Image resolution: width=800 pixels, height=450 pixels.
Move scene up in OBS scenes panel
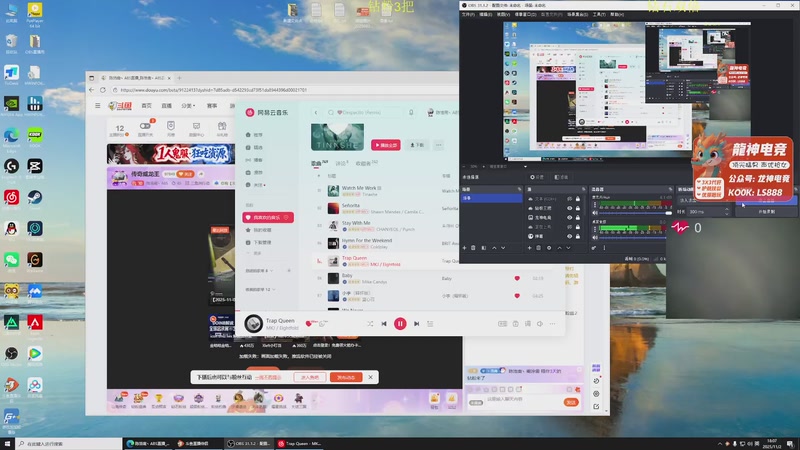click(x=494, y=248)
